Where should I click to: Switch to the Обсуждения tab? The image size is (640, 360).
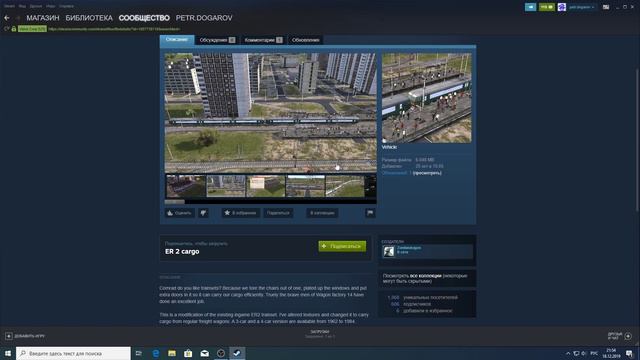[217, 40]
